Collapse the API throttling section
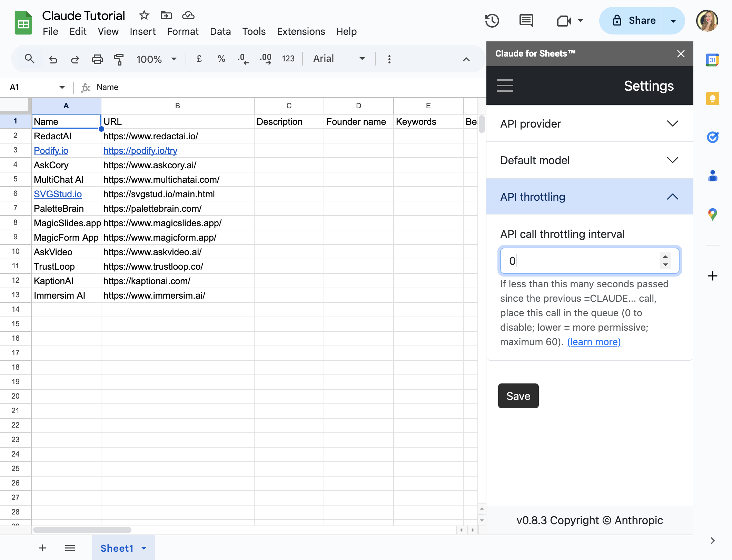 click(x=590, y=197)
